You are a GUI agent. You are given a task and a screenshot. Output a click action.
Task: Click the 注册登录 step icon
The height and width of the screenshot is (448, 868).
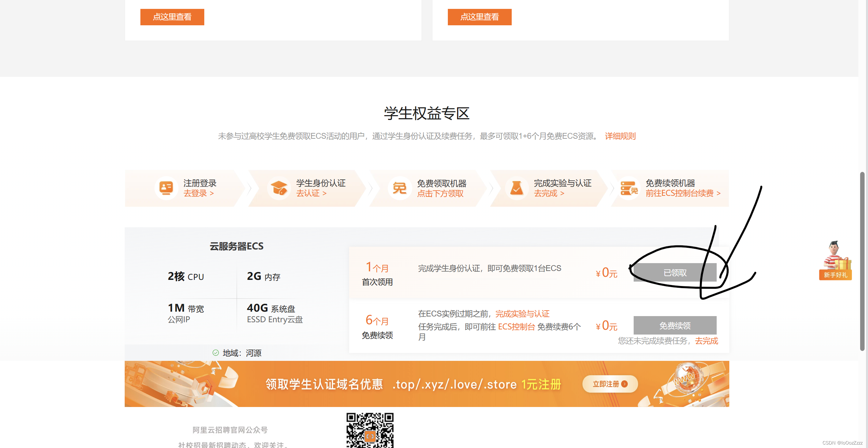pos(166,188)
